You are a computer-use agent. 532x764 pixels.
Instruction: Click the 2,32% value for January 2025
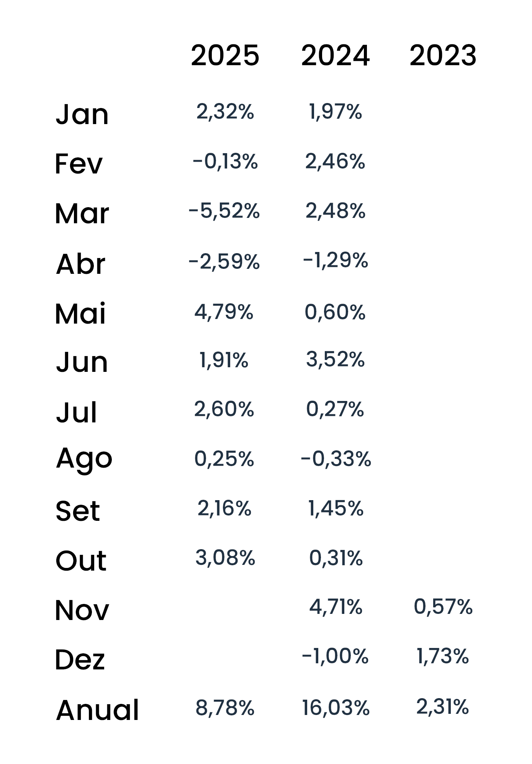225,112
